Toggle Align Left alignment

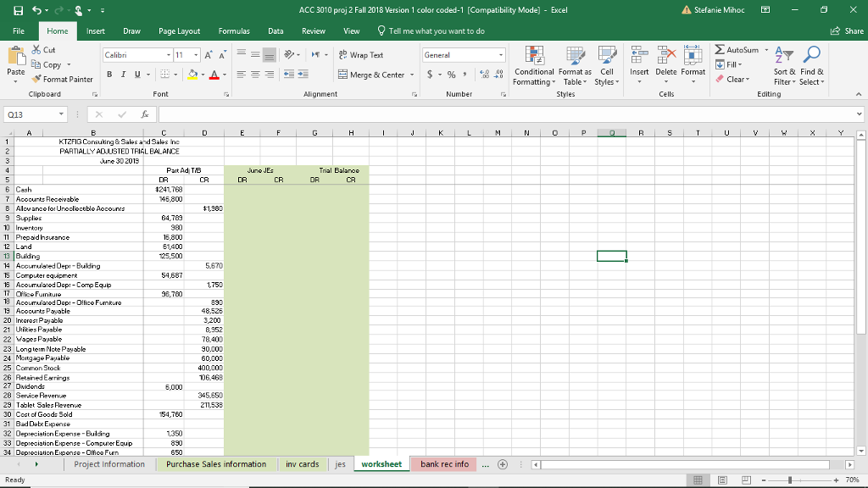pos(242,75)
